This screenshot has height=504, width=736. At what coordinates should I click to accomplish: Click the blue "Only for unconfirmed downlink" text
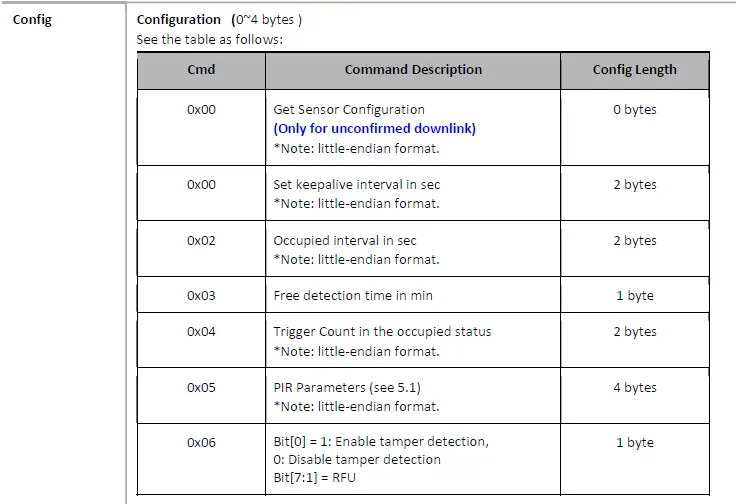[375, 129]
